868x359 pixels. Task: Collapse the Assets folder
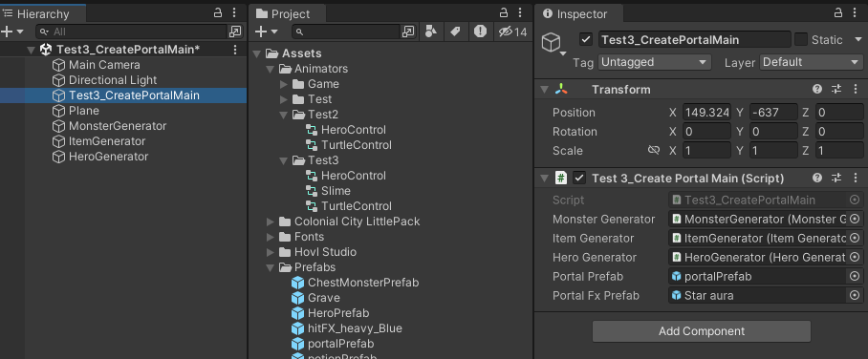point(256,53)
